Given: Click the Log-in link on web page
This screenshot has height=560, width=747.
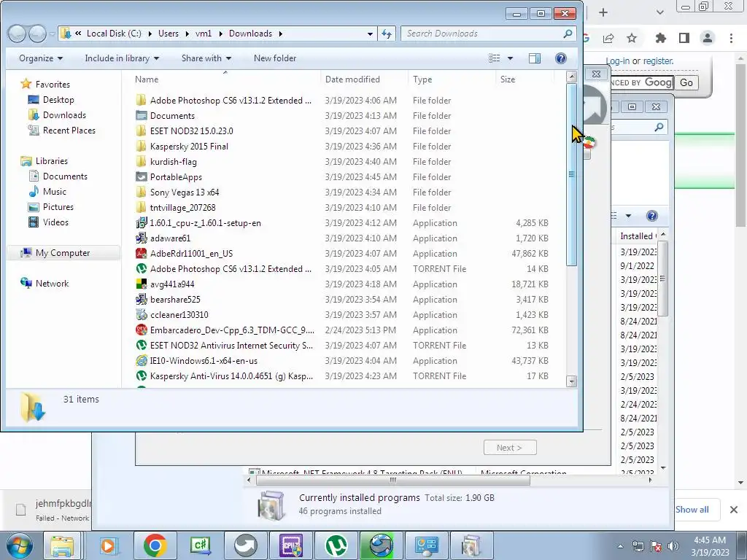Looking at the screenshot, I should [x=617, y=61].
